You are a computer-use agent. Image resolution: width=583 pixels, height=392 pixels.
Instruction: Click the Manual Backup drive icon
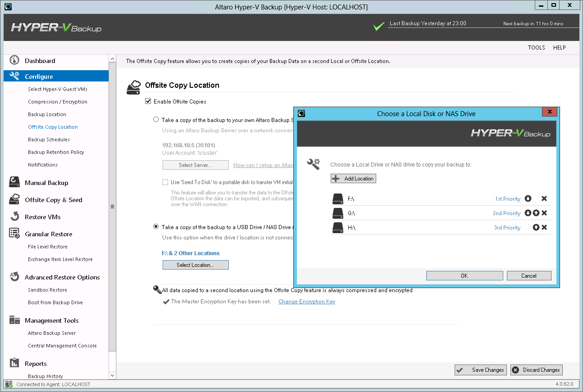point(14,182)
